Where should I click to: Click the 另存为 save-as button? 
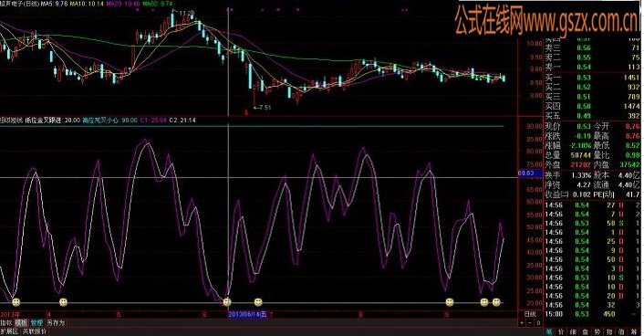point(56,323)
